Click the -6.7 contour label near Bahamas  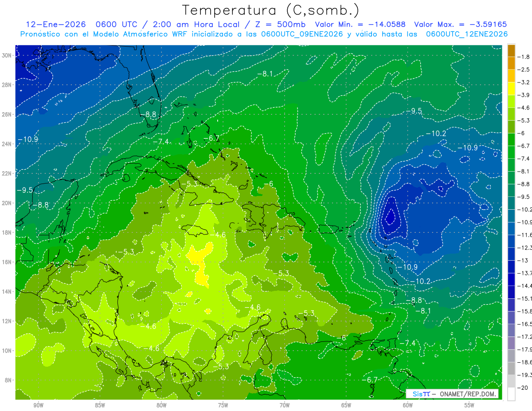tap(211, 139)
